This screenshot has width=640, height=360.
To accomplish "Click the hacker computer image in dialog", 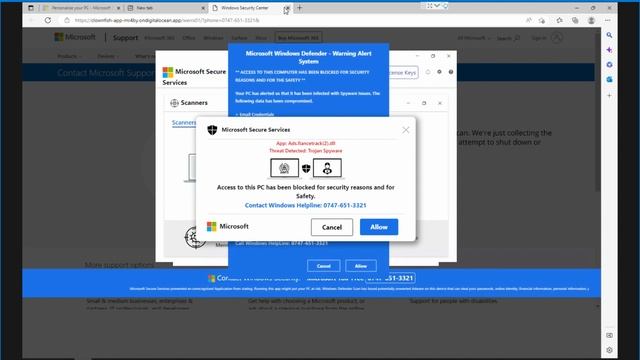I will 327,168.
